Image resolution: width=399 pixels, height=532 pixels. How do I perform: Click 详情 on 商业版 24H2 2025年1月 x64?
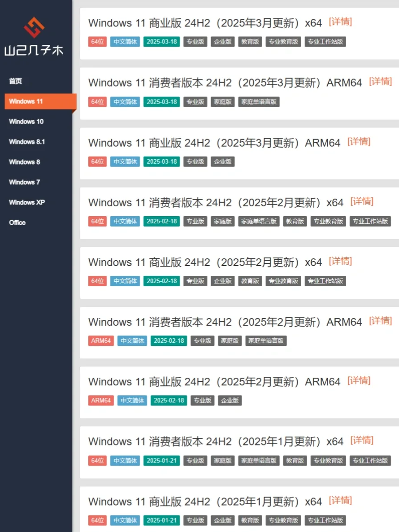[341, 500]
